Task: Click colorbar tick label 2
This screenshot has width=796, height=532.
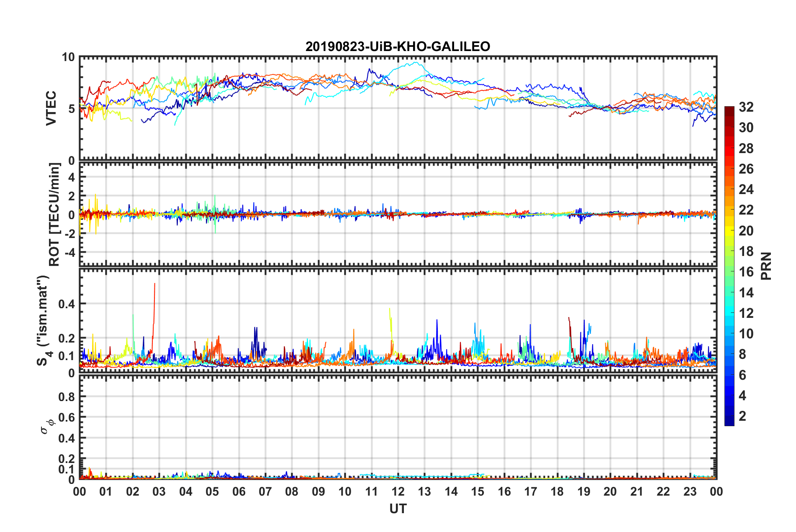Action: coord(742,416)
